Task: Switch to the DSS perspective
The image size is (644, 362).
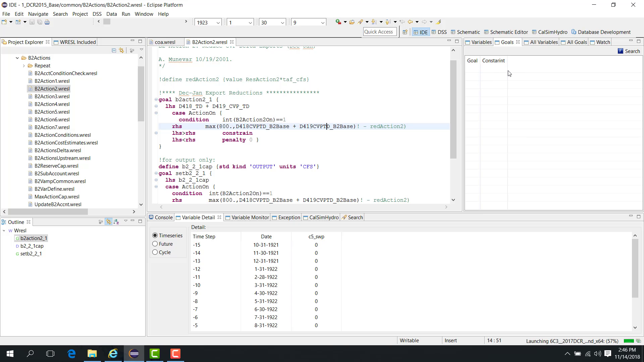Action: pos(439,32)
